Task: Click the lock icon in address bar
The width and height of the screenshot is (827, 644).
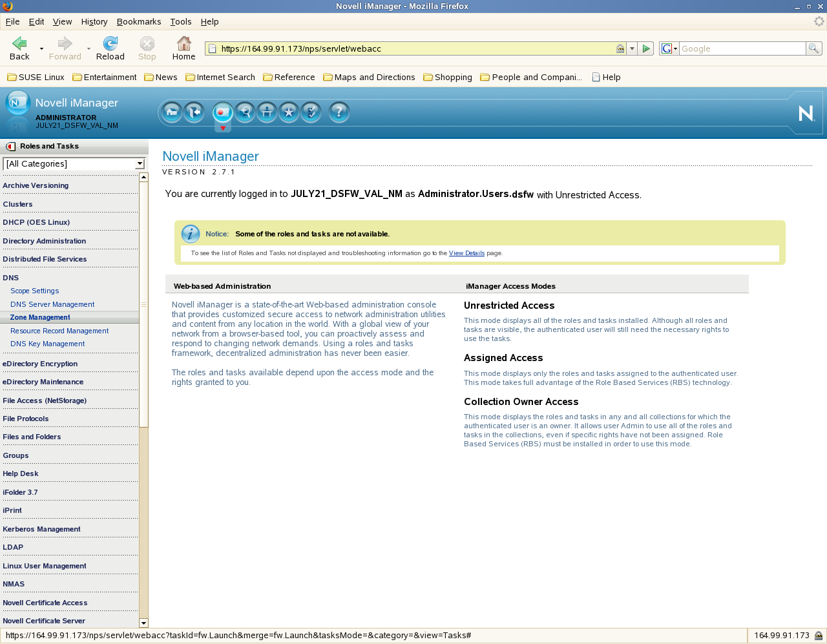Action: pos(620,48)
